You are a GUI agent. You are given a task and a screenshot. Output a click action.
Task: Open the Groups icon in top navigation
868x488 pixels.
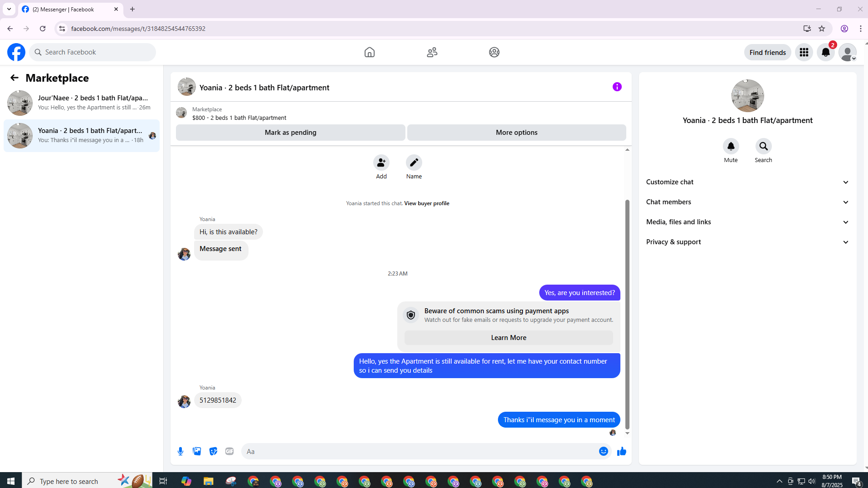click(494, 52)
